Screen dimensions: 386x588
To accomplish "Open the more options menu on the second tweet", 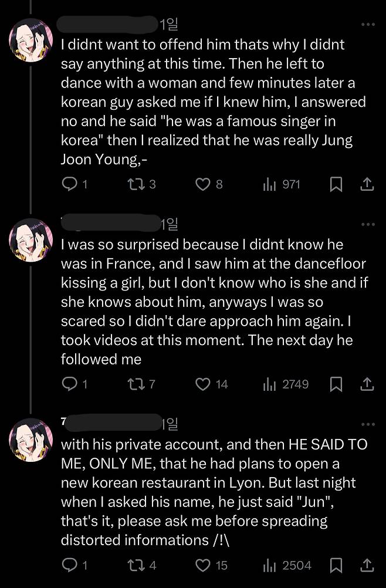I will (x=368, y=224).
